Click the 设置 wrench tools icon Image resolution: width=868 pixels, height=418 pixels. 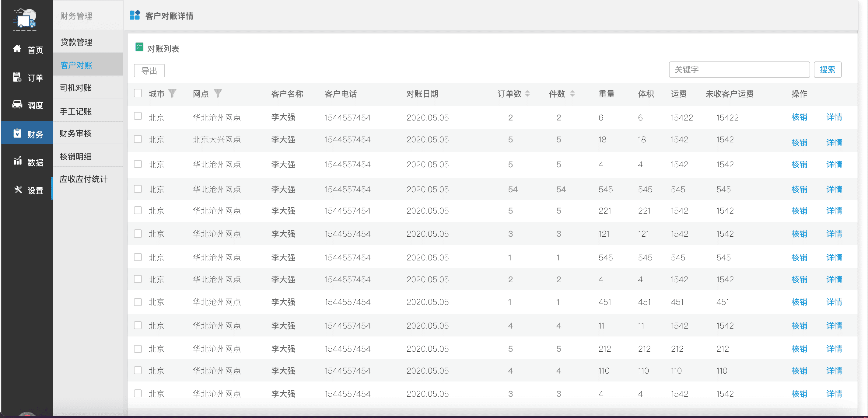pos(18,190)
